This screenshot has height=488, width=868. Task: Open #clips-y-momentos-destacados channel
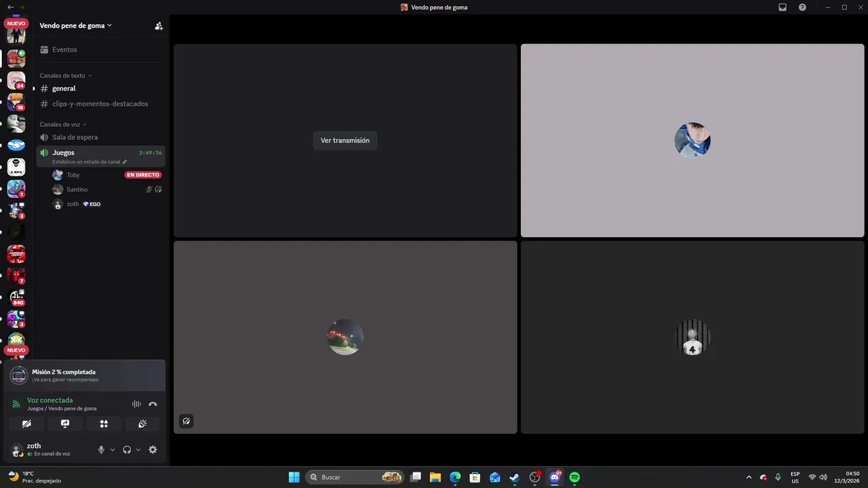100,104
